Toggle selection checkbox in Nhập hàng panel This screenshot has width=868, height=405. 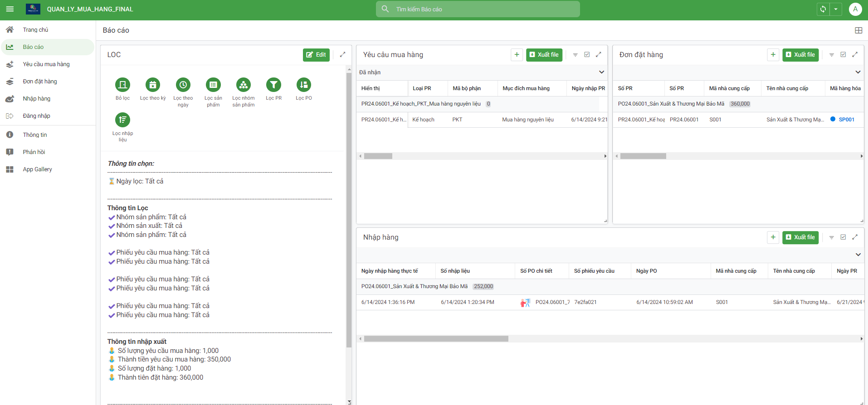(843, 237)
